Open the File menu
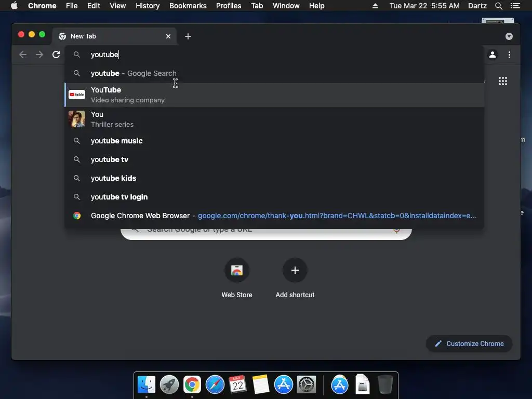Image resolution: width=532 pixels, height=399 pixels. pyautogui.click(x=72, y=6)
